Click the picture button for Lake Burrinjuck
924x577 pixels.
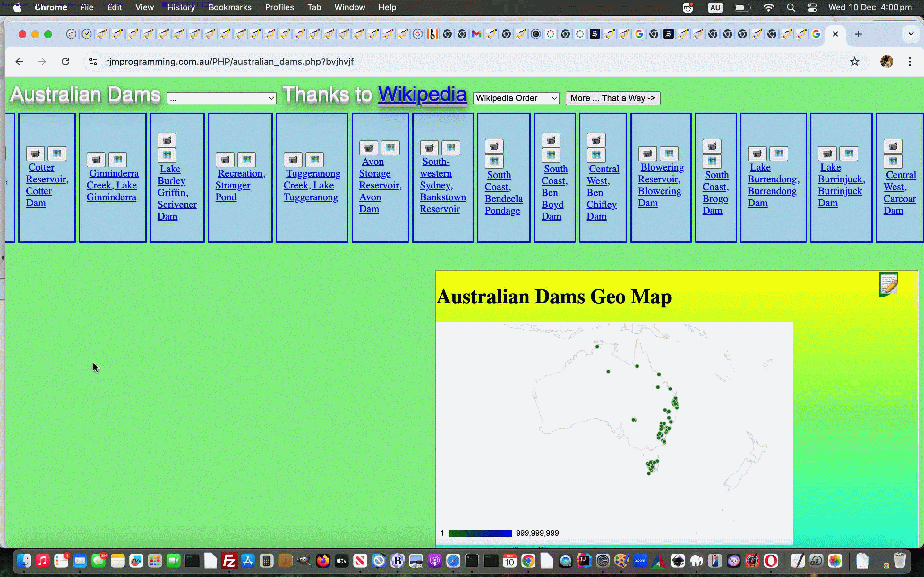coord(849,154)
